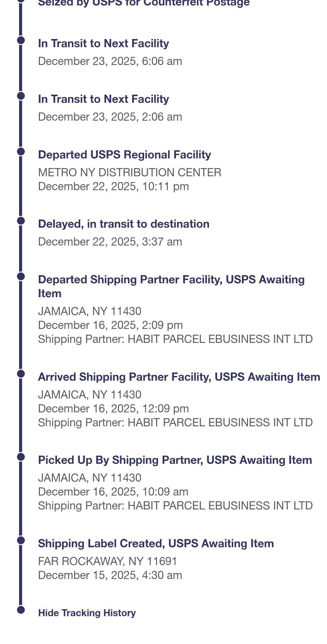Click the December 22, 2025, 10:11 pm timestamp

click(113, 186)
